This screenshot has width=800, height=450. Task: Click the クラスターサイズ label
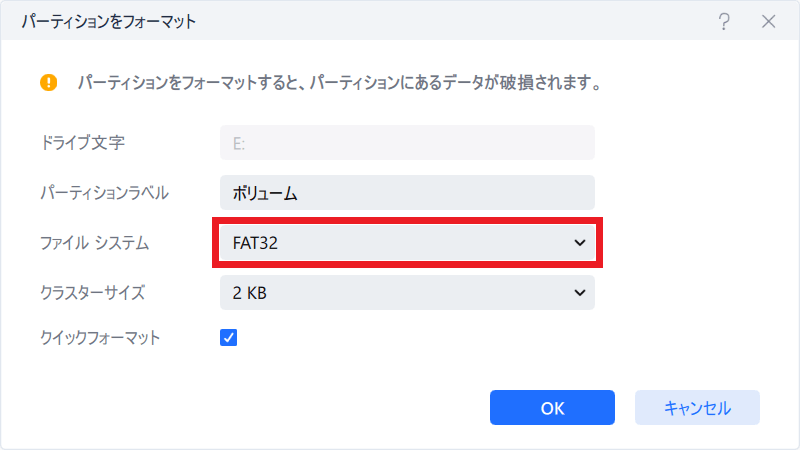92,293
